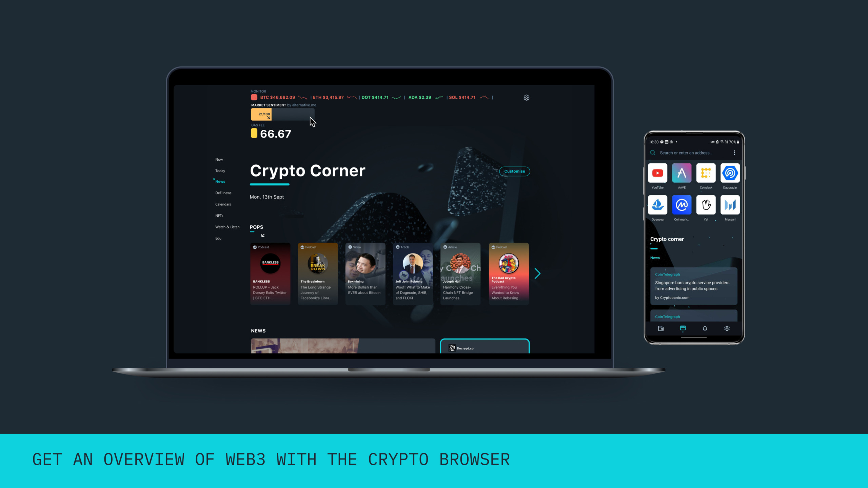This screenshot has width=868, height=488.
Task: Toggle the Calendars section in sidebar
Action: 223,204
